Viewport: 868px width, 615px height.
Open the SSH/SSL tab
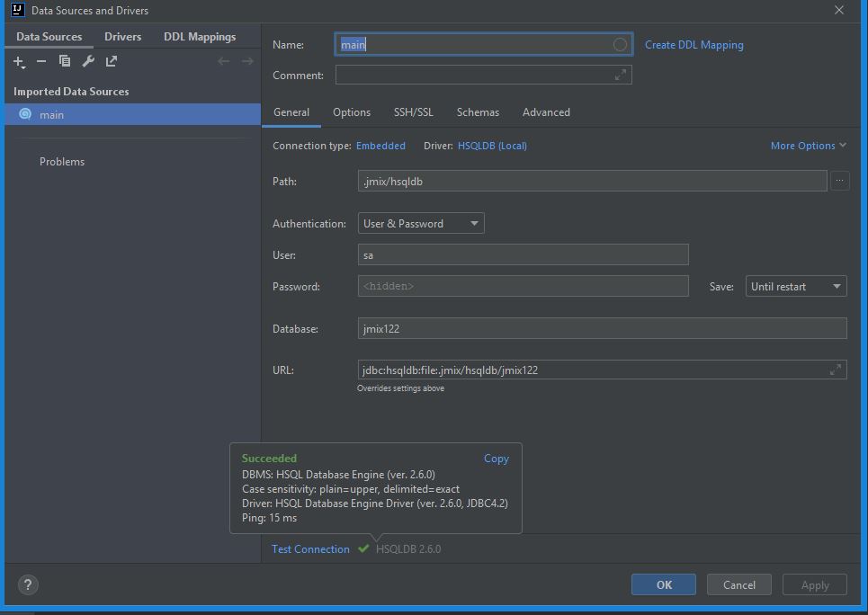pos(414,112)
